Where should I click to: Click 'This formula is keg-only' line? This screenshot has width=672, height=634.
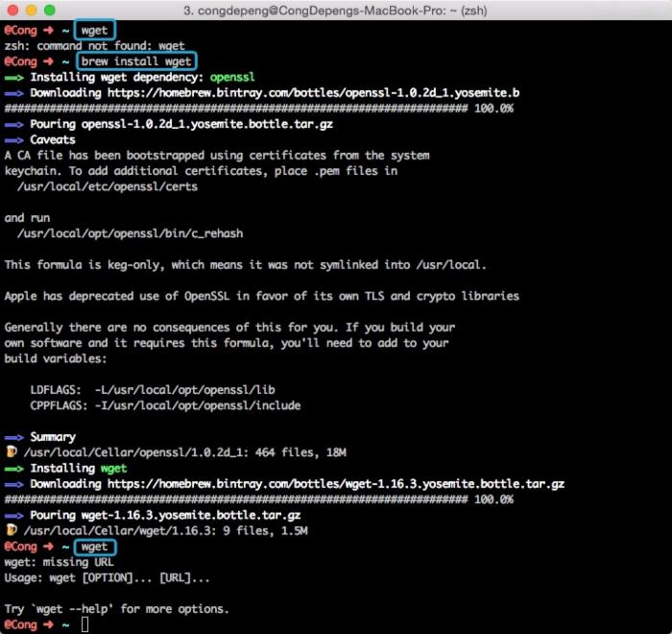point(246,265)
